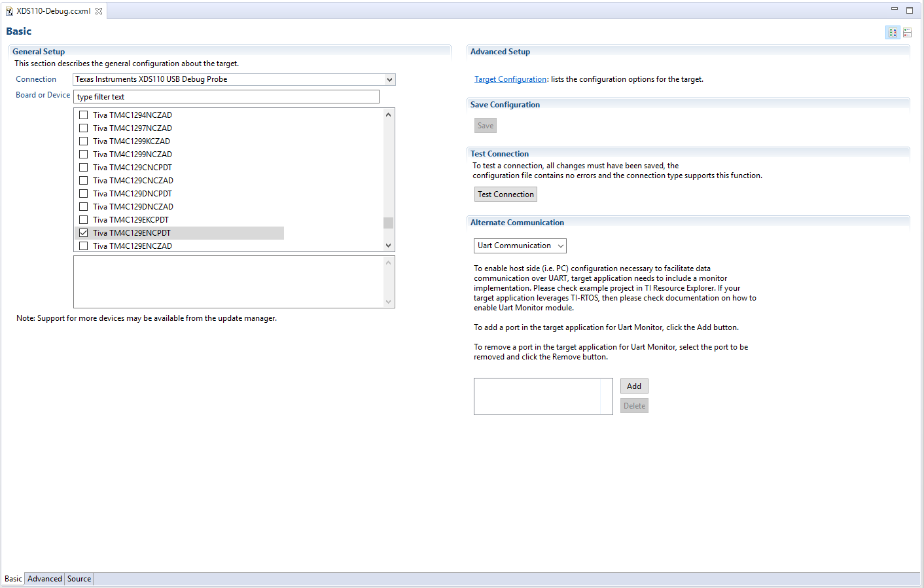The width and height of the screenshot is (924, 588).
Task: Click the ccxml file icon in tab
Action: (x=9, y=11)
